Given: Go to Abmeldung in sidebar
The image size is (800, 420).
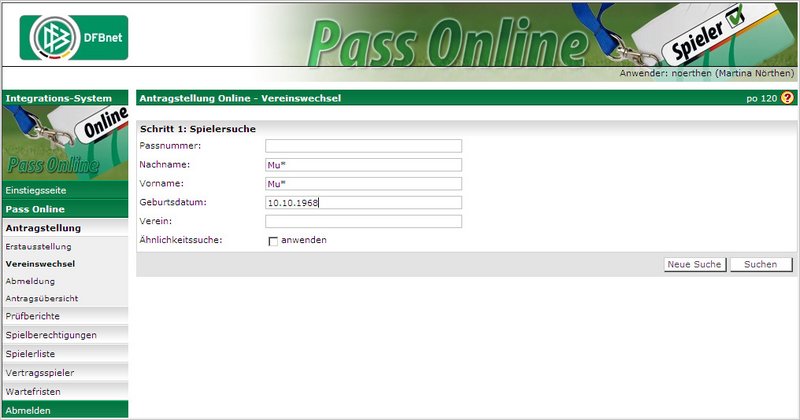Looking at the screenshot, I should click(30, 281).
